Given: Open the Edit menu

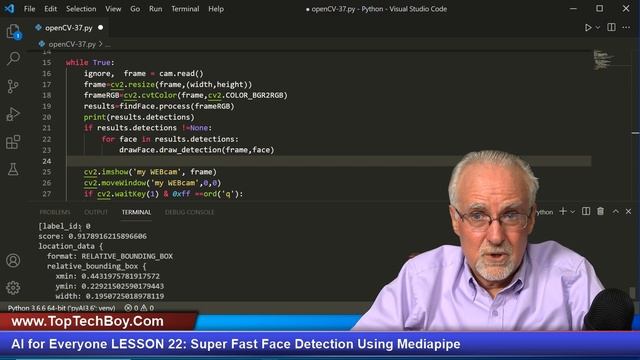Looking at the screenshot, I should (51, 9).
